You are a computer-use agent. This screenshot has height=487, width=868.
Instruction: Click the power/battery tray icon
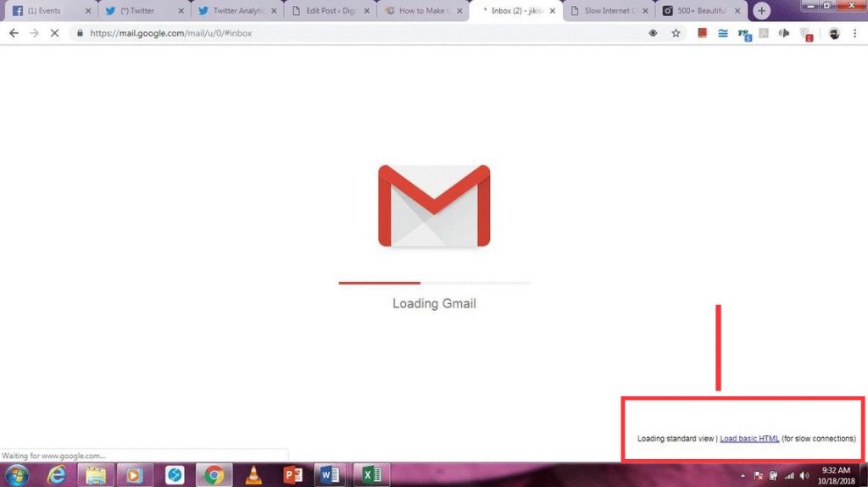coord(773,476)
